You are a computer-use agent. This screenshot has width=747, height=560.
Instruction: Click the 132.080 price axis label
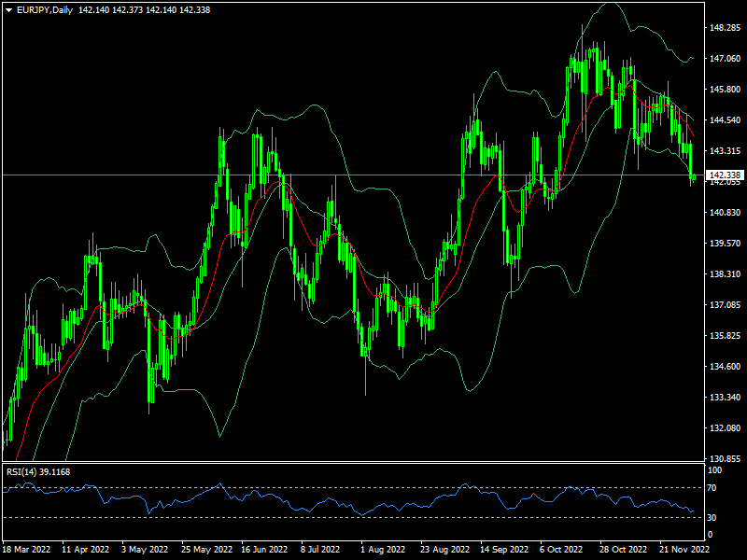(x=726, y=428)
